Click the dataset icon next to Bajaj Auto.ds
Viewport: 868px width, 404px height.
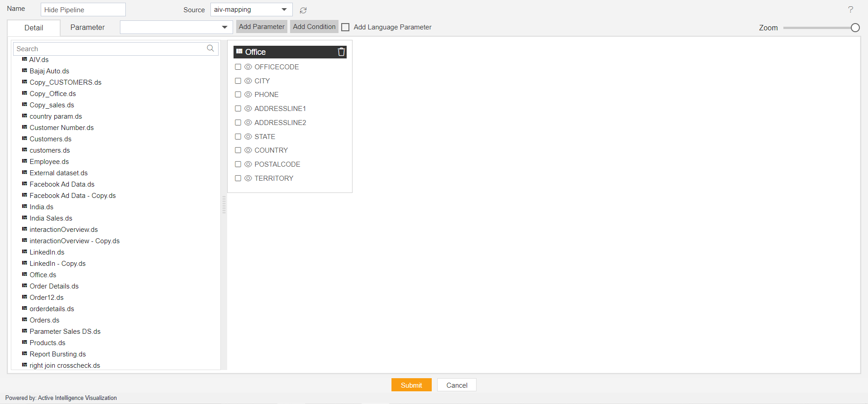(24, 71)
